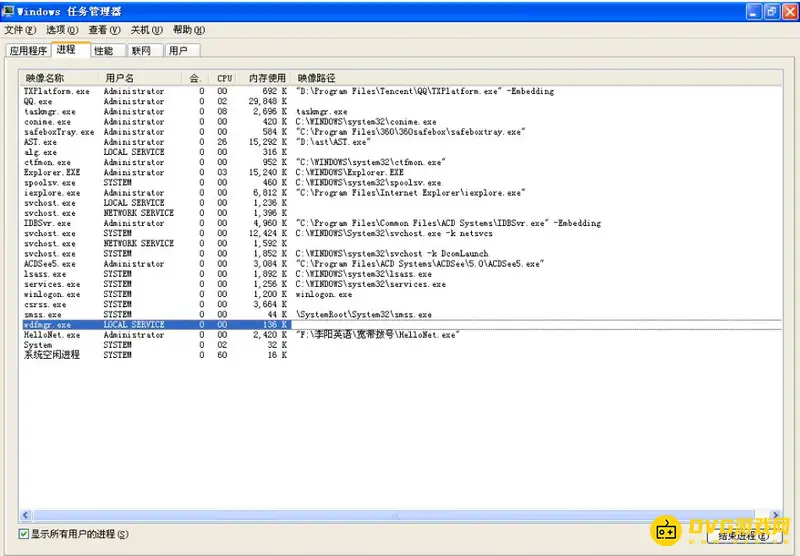This screenshot has height=556, width=800.
Task: Click the Task Manager title bar icon
Action: [x=10, y=11]
